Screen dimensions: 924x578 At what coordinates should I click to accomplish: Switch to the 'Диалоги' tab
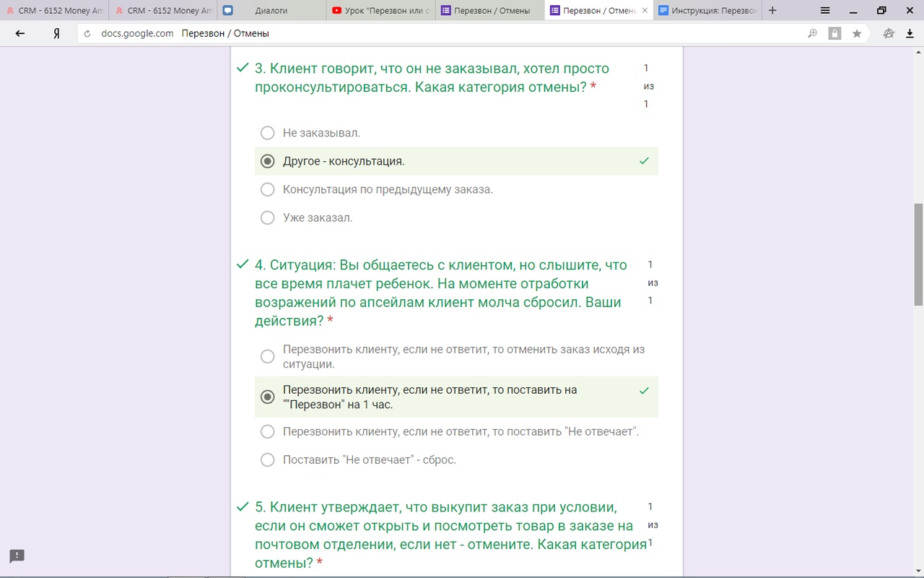[x=270, y=11]
